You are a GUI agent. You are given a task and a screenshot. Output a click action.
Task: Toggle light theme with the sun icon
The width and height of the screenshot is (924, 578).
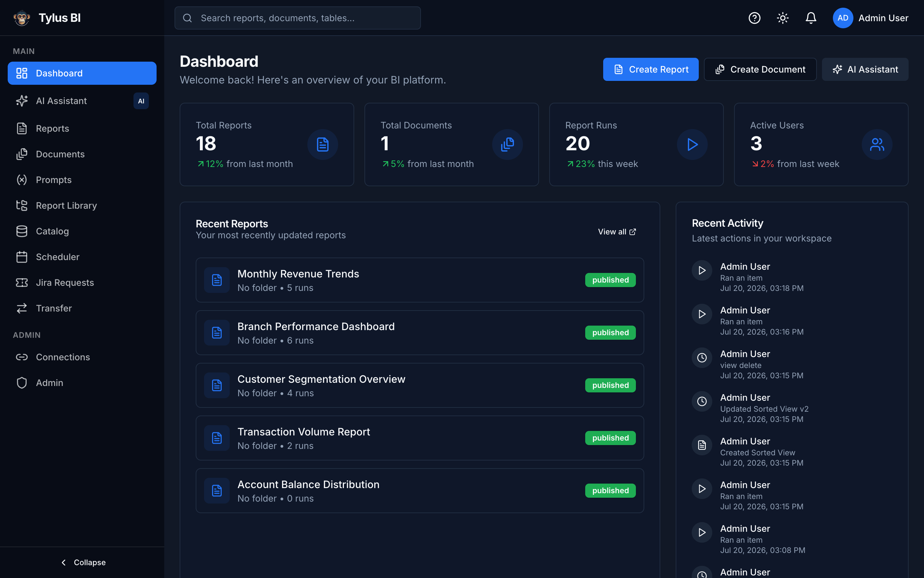(782, 18)
